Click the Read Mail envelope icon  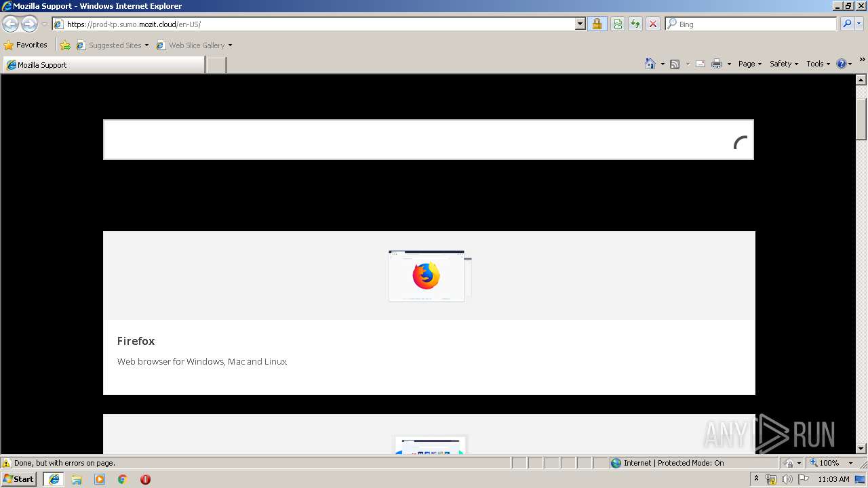click(701, 64)
